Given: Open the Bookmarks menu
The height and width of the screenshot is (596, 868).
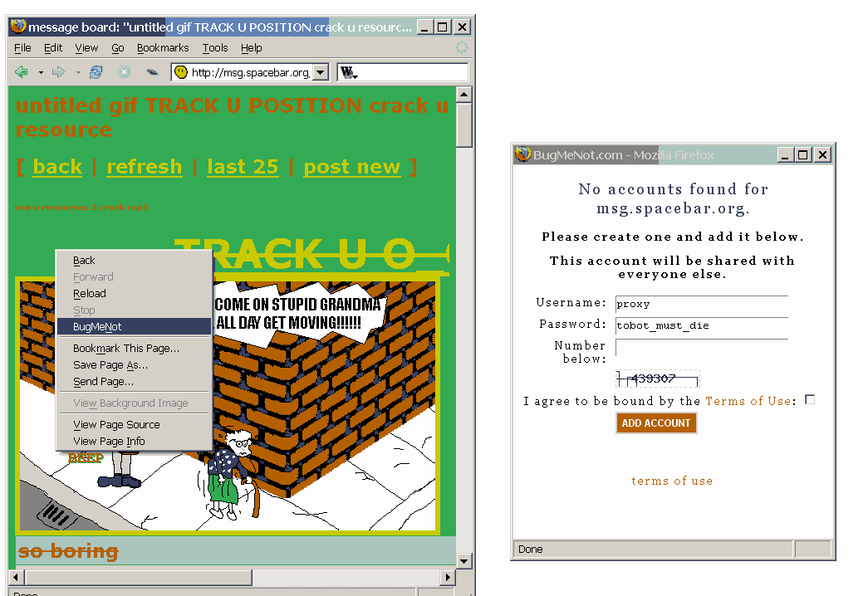Looking at the screenshot, I should [163, 48].
